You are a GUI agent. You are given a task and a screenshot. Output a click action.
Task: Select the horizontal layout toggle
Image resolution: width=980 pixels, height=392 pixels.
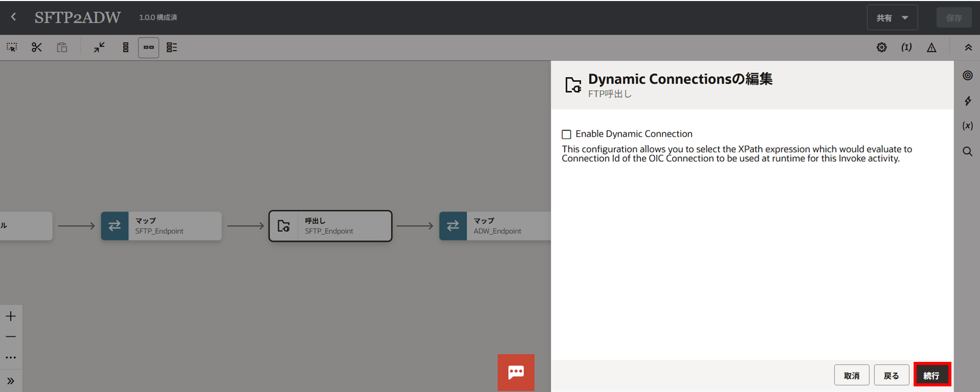click(149, 47)
